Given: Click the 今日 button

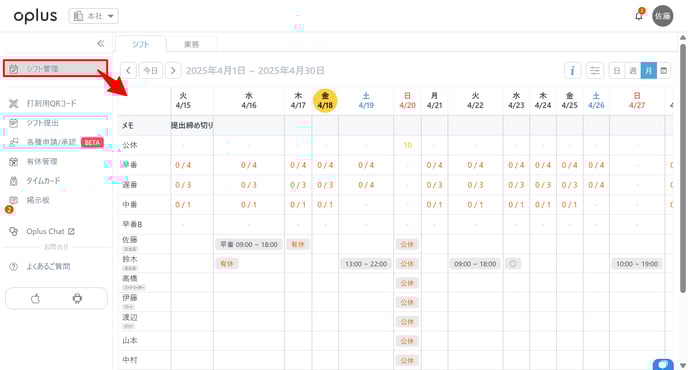Looking at the screenshot, I should [150, 70].
